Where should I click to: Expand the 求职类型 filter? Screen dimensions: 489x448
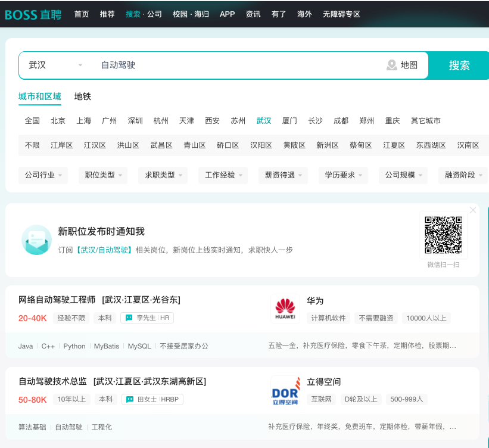tap(163, 175)
